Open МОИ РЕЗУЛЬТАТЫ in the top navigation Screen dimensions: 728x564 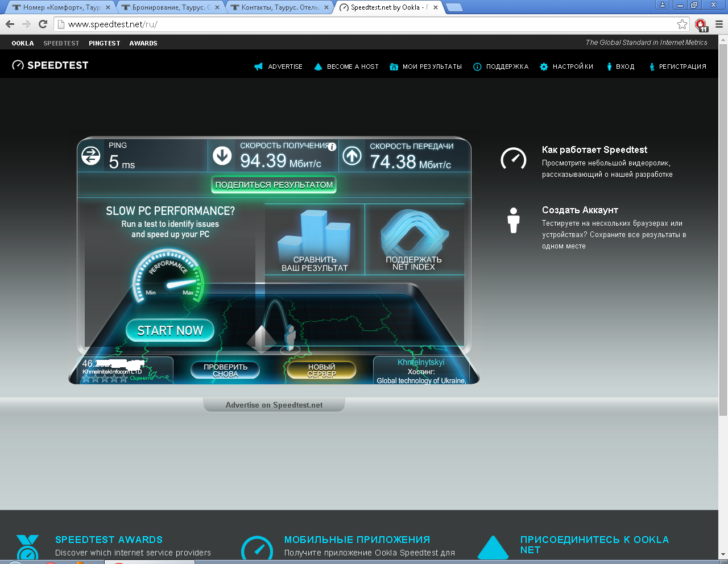tap(425, 67)
